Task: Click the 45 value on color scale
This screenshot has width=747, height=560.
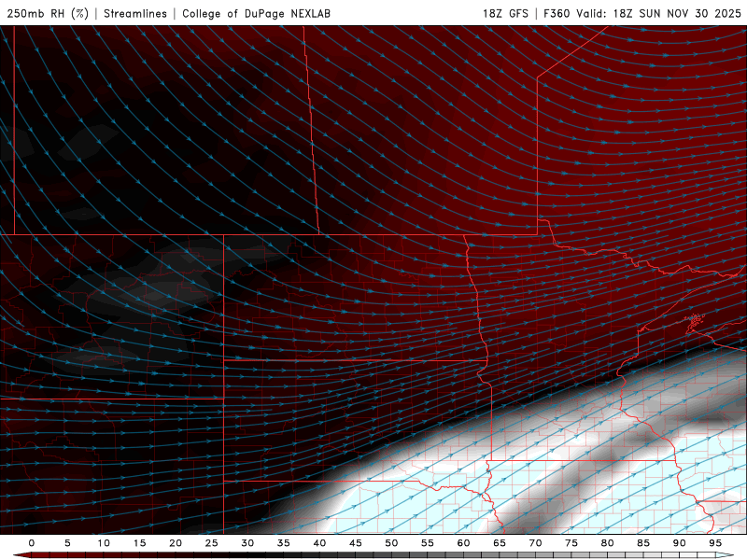Action: point(356,543)
